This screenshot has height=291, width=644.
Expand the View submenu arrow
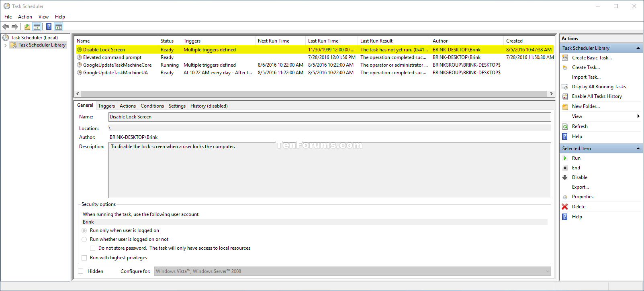point(638,116)
